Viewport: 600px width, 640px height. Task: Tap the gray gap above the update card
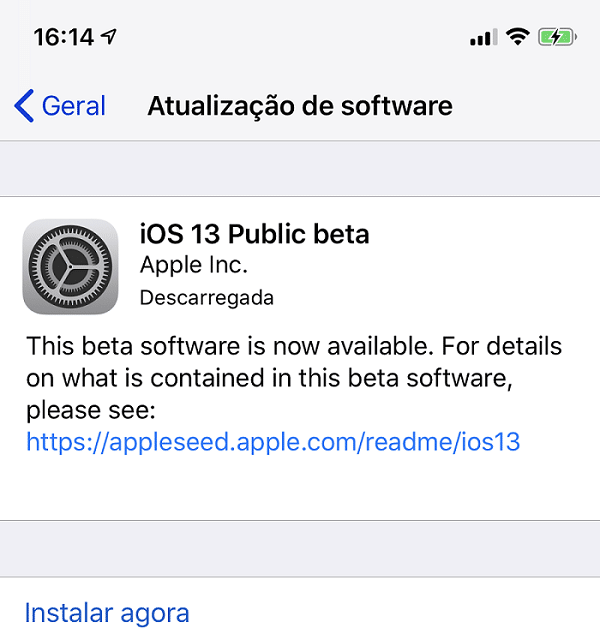coord(300,169)
